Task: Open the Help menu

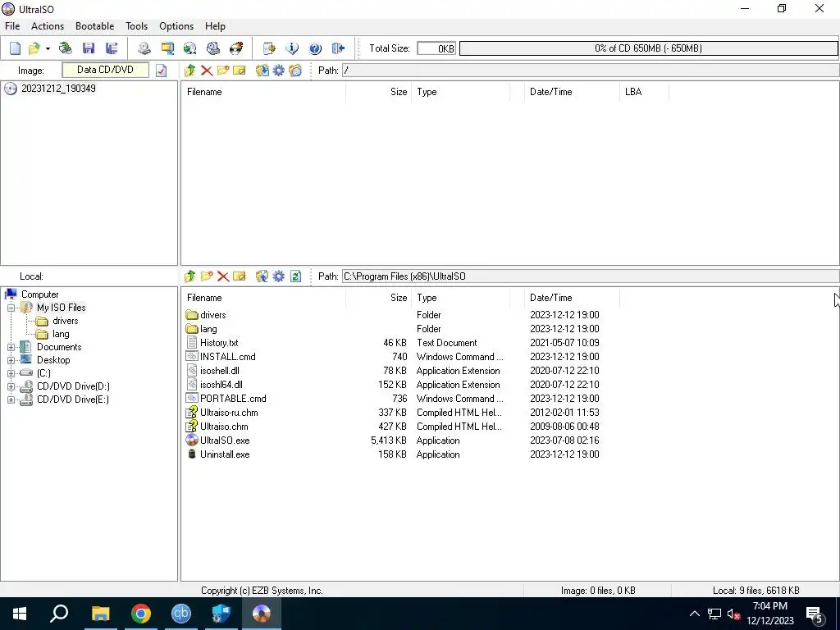Action: click(x=216, y=26)
